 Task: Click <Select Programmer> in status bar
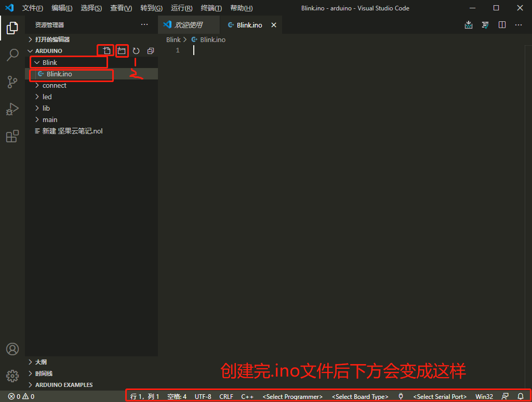click(292, 396)
